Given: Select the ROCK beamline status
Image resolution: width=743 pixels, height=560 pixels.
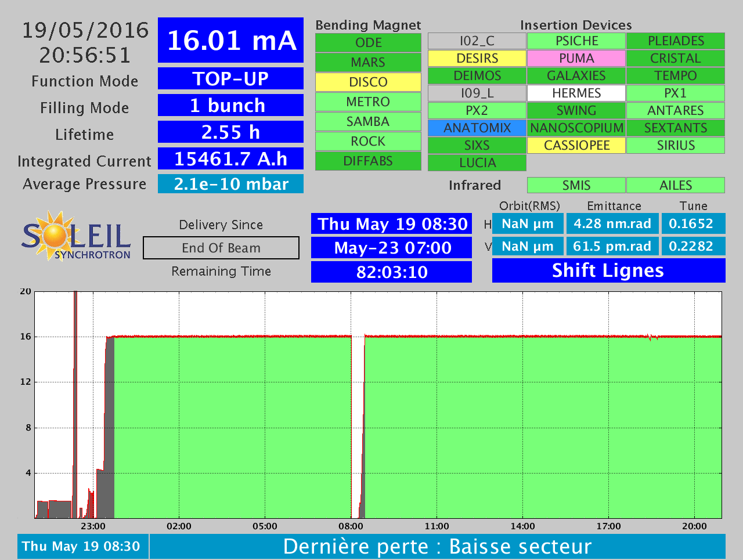Looking at the screenshot, I should pos(368,141).
